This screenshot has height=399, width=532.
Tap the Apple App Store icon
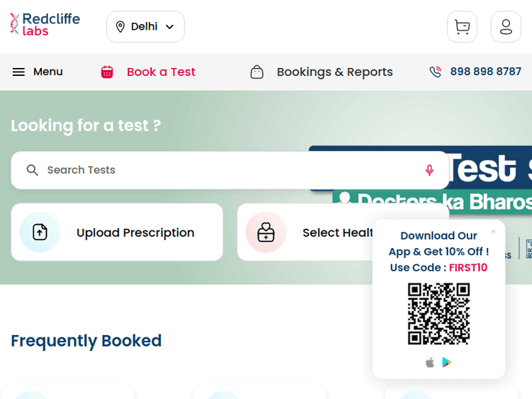430,363
